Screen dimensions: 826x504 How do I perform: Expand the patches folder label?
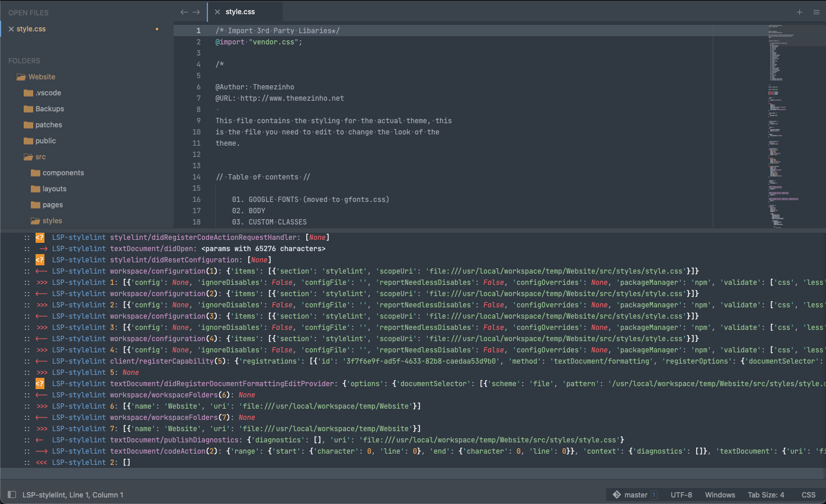click(49, 125)
